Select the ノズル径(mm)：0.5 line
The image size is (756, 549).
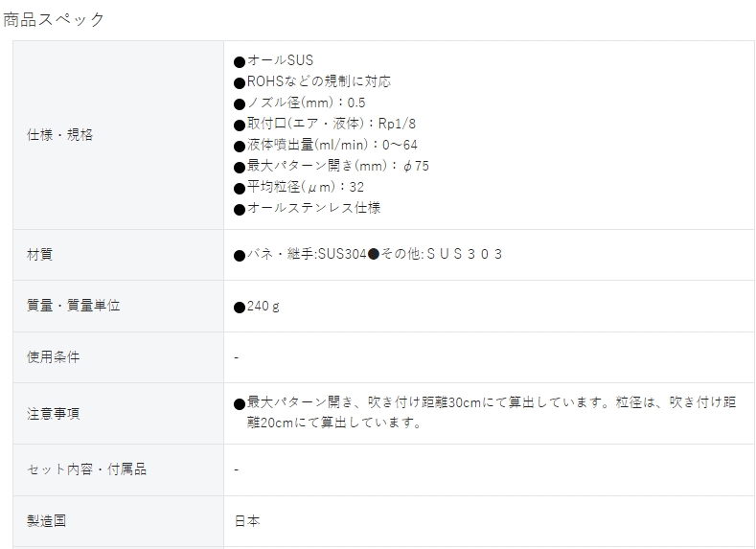[x=299, y=103]
